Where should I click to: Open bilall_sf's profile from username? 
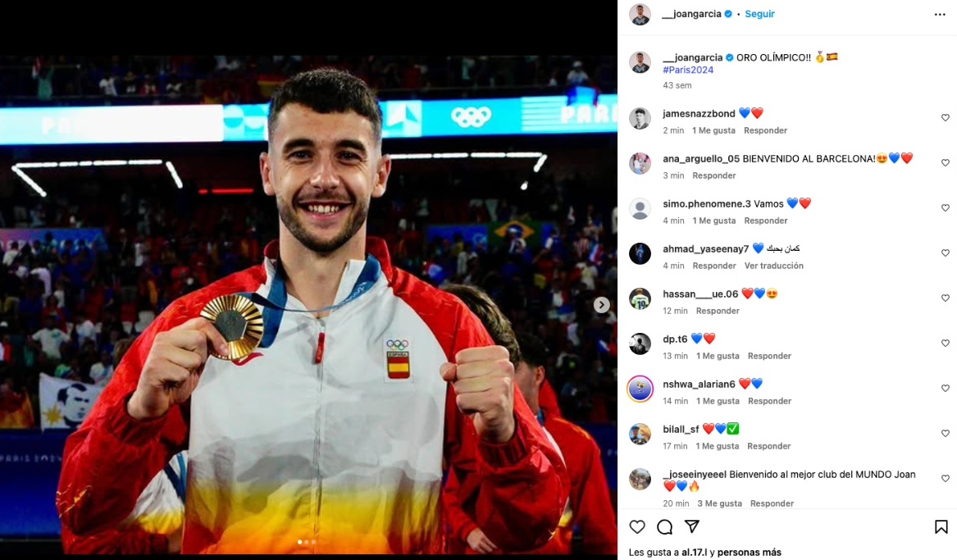tap(681, 430)
